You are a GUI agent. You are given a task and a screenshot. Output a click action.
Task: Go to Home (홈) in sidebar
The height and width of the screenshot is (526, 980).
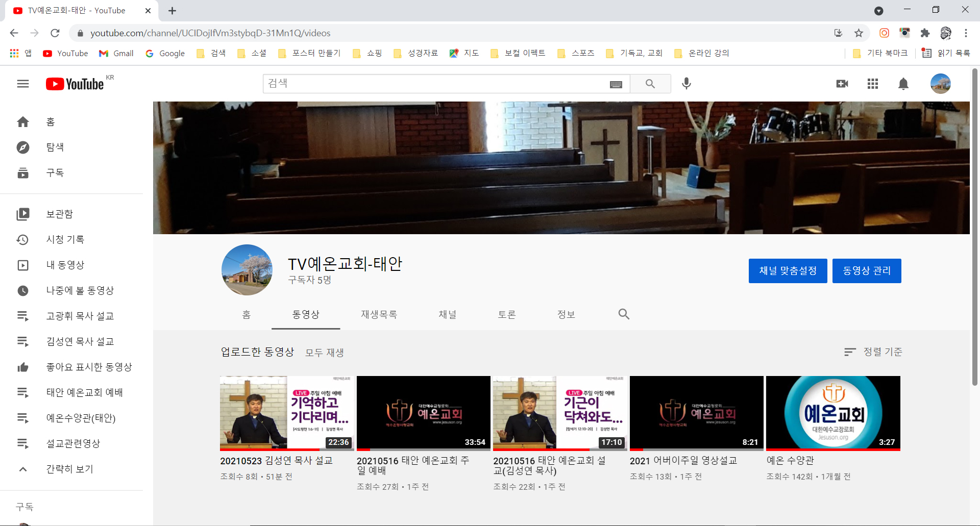(x=71, y=122)
